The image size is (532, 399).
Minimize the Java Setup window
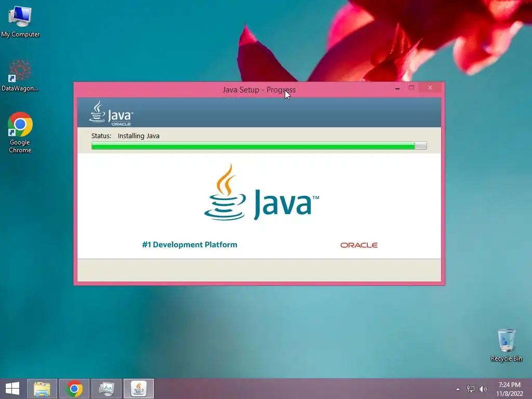coord(397,88)
